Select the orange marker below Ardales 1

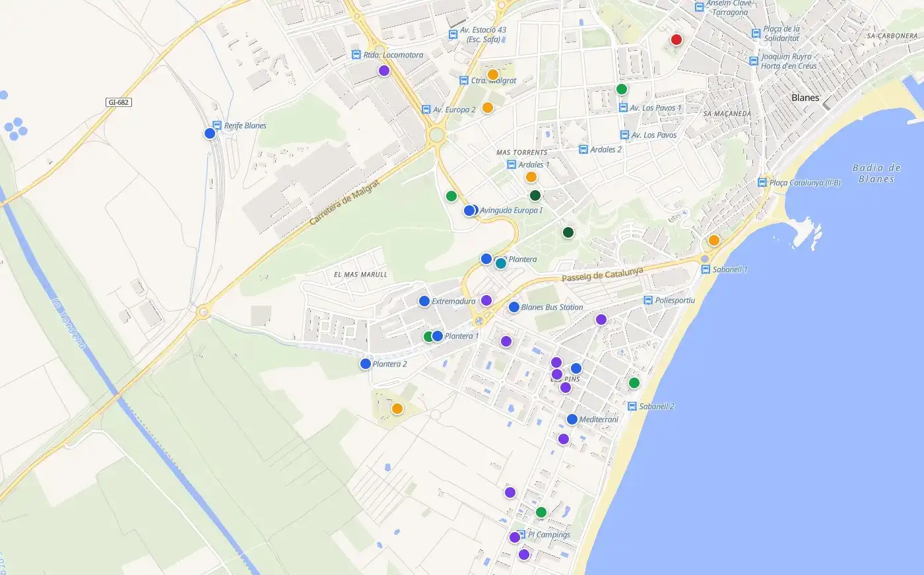point(531,177)
